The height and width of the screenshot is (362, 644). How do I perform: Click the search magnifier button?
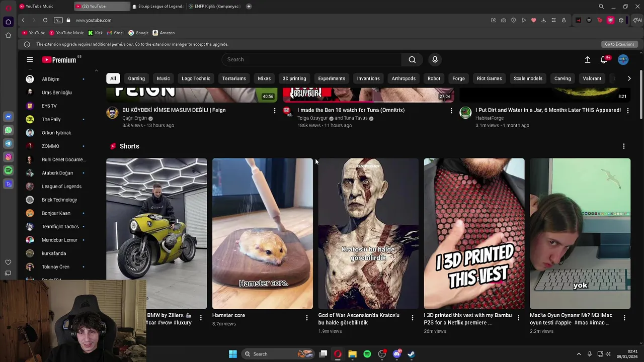tap(412, 59)
